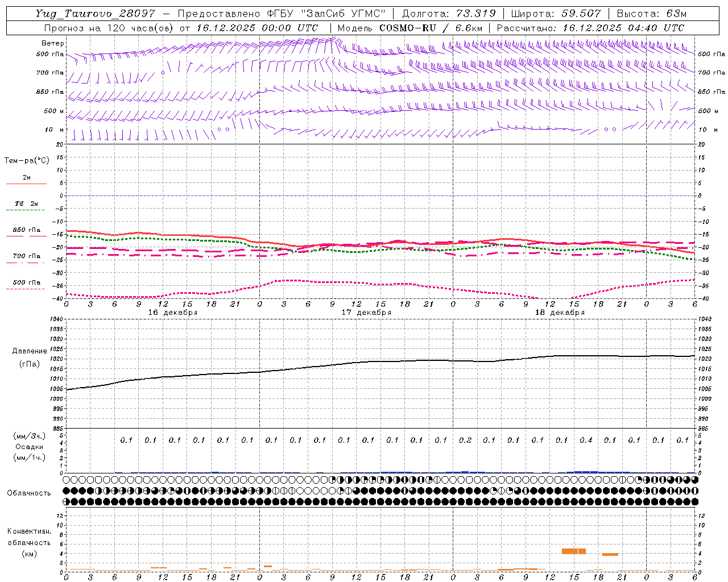Screen dimensions: 728x582
Task: Click the 'Прогноз на 120 часа(ов)' text
Action: click(109, 28)
